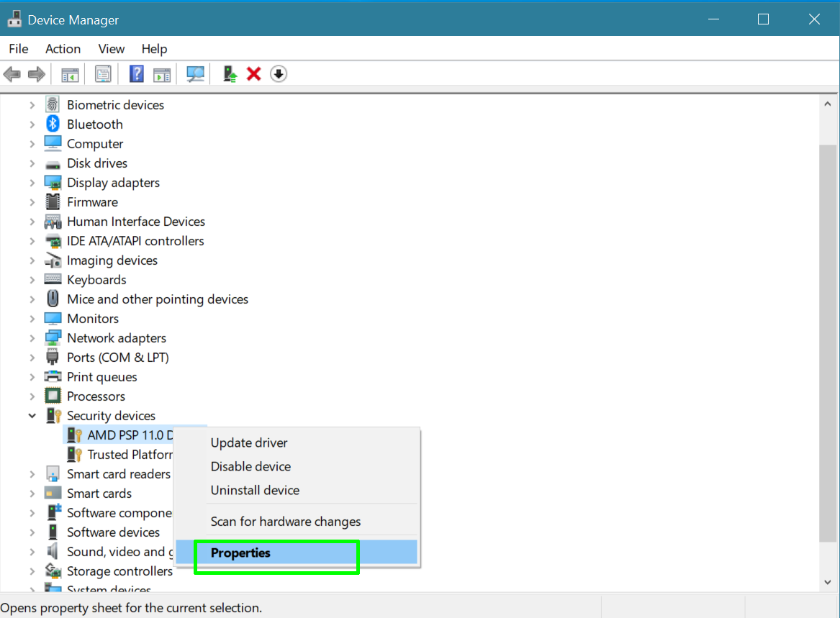The image size is (840, 618).
Task: Go forward using the toolbar forward arrow
Action: click(37, 74)
